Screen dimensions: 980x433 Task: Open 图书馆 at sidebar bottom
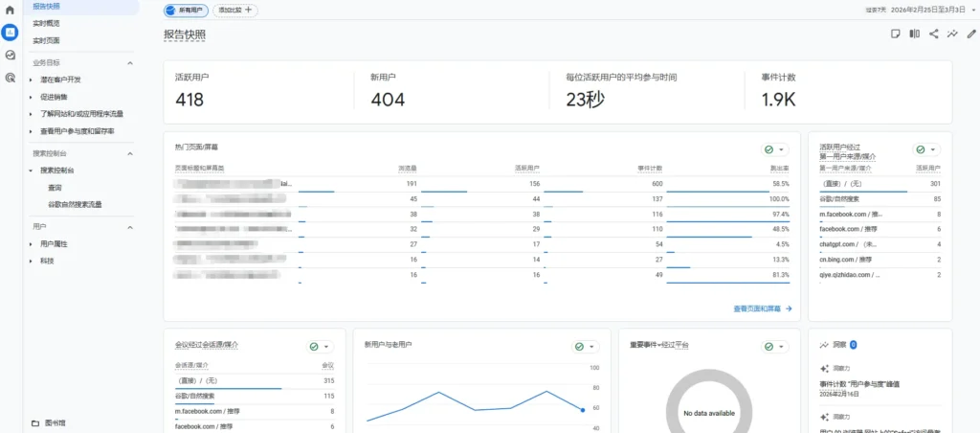click(x=55, y=423)
